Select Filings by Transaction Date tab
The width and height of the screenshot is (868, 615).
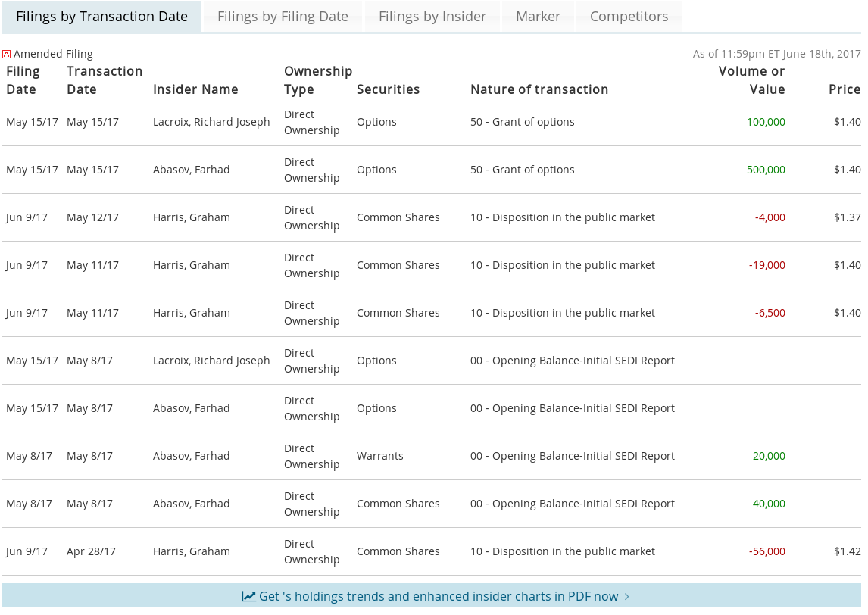[x=101, y=17]
